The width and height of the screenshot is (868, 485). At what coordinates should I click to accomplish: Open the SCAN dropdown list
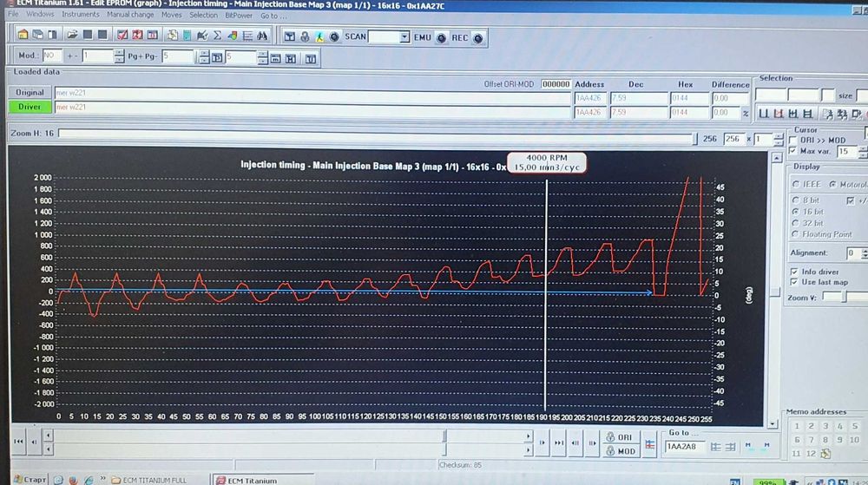pos(404,37)
